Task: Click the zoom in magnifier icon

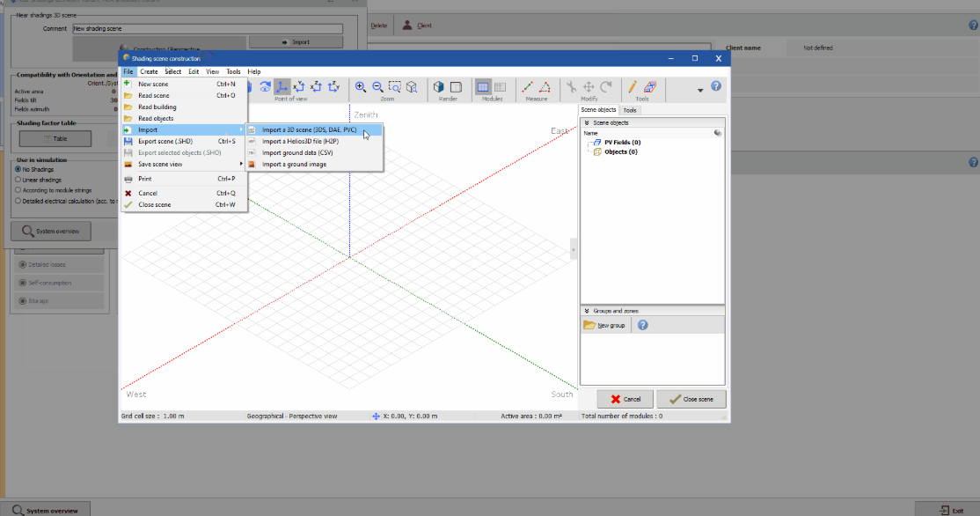Action: pyautogui.click(x=361, y=87)
